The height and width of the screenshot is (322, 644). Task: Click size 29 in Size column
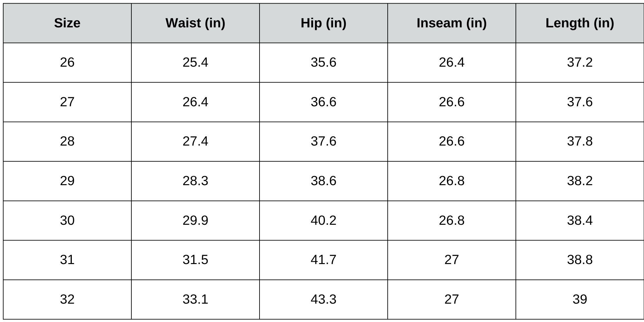coord(67,181)
